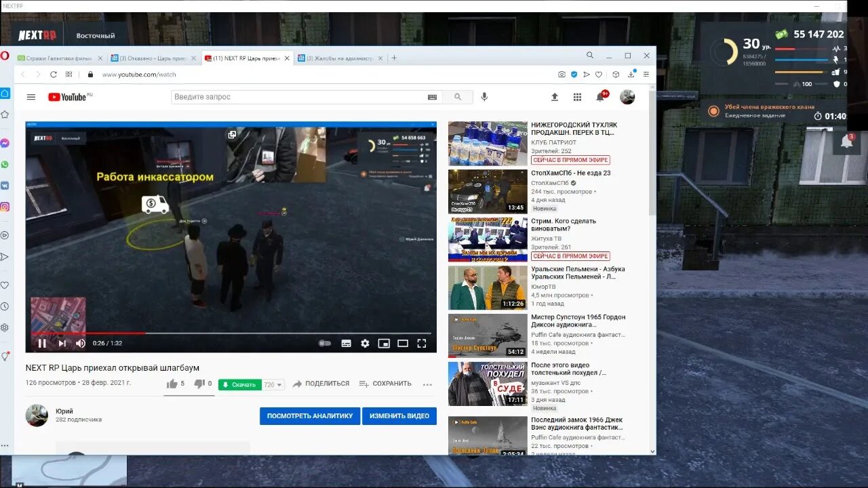Open YouTube notifications bell

[x=600, y=97]
